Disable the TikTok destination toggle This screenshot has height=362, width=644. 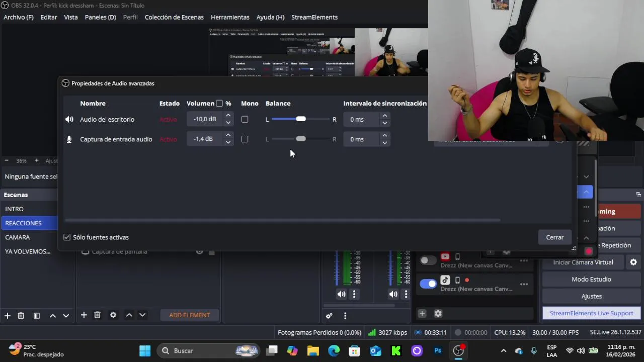[x=428, y=284]
